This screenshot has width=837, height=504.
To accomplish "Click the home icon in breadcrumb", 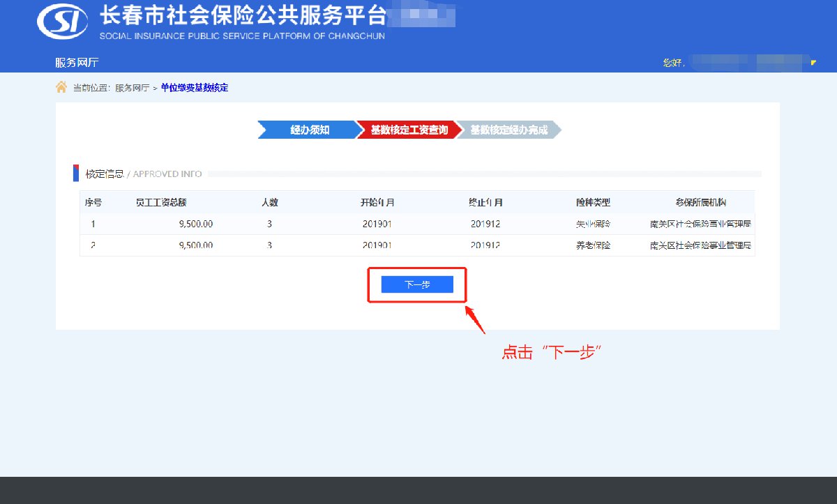I will [x=61, y=87].
